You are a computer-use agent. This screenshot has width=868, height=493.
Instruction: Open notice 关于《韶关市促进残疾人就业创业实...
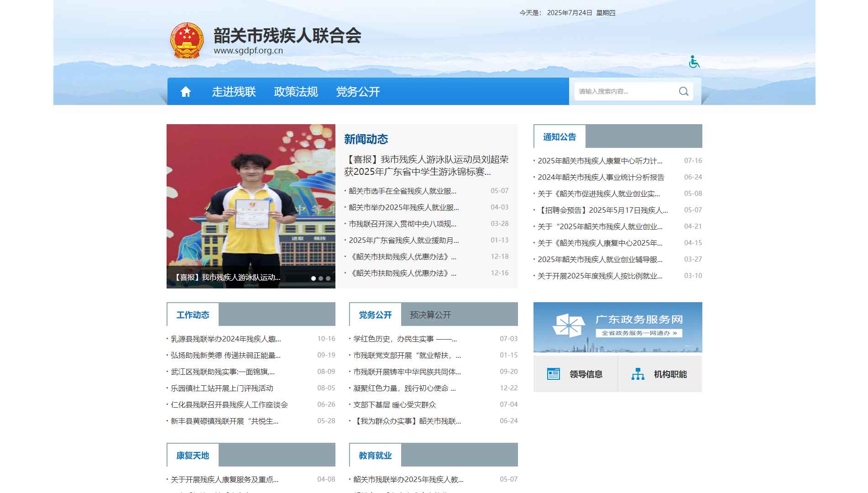(x=599, y=194)
